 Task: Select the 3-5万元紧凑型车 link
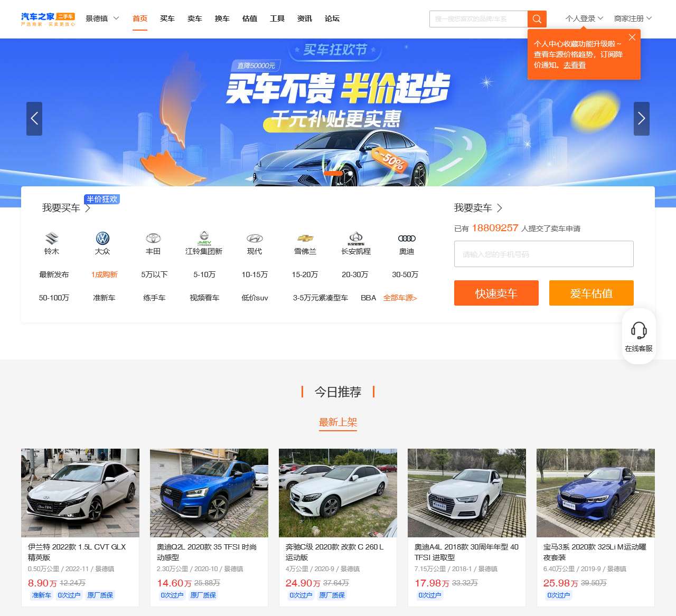[x=321, y=298]
